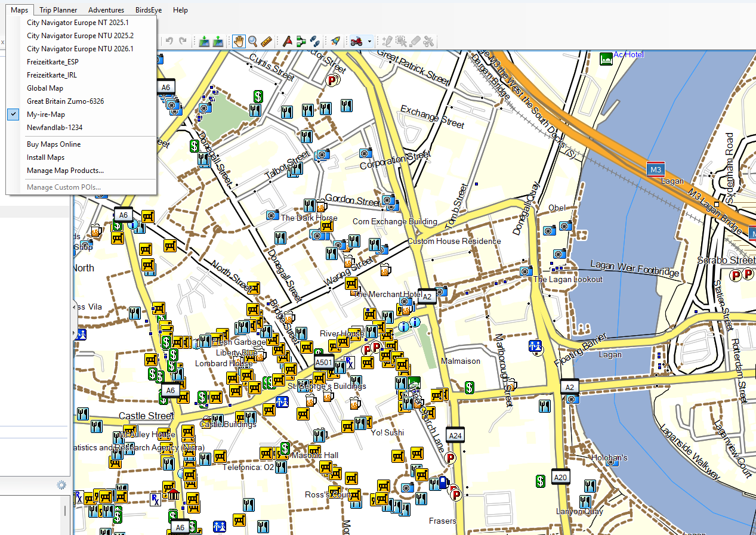Click the Ac Hotel lodging icon

point(606,59)
